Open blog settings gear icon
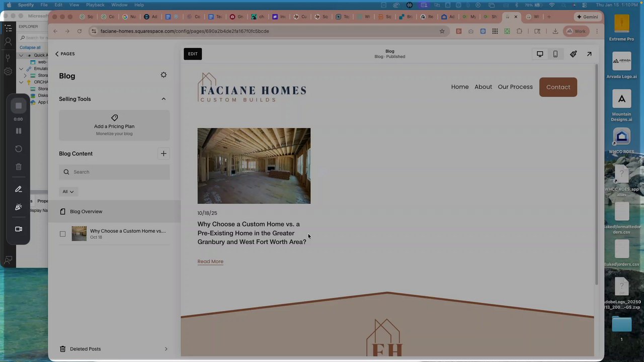644x362 pixels. [x=164, y=75]
